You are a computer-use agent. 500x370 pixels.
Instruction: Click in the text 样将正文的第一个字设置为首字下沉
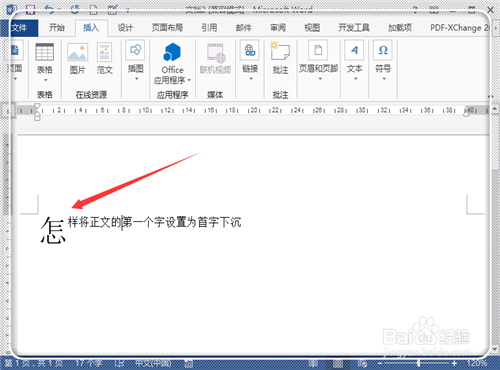154,222
